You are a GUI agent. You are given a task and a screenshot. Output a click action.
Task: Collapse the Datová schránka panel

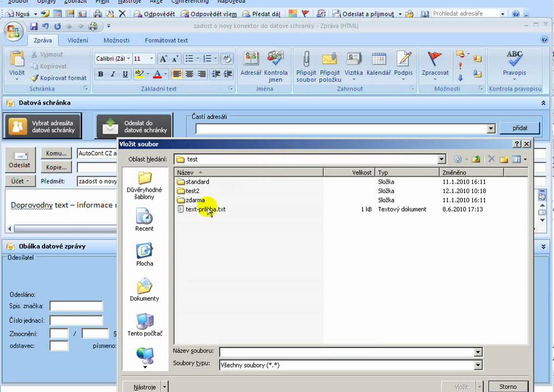click(x=543, y=103)
